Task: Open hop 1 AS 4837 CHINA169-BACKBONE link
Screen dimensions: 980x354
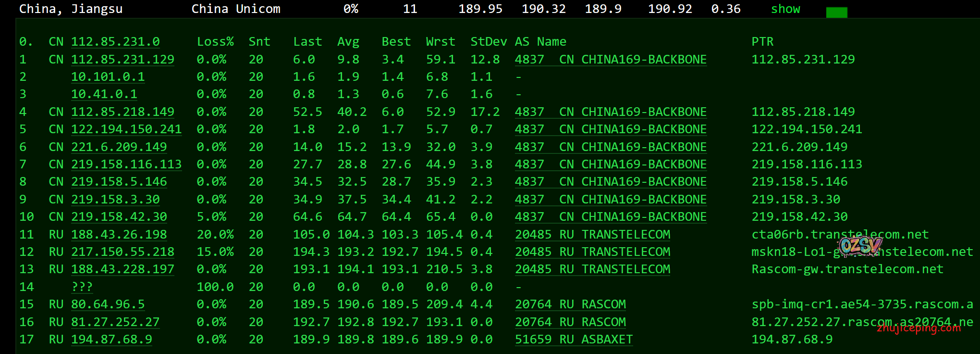Action: 611,60
